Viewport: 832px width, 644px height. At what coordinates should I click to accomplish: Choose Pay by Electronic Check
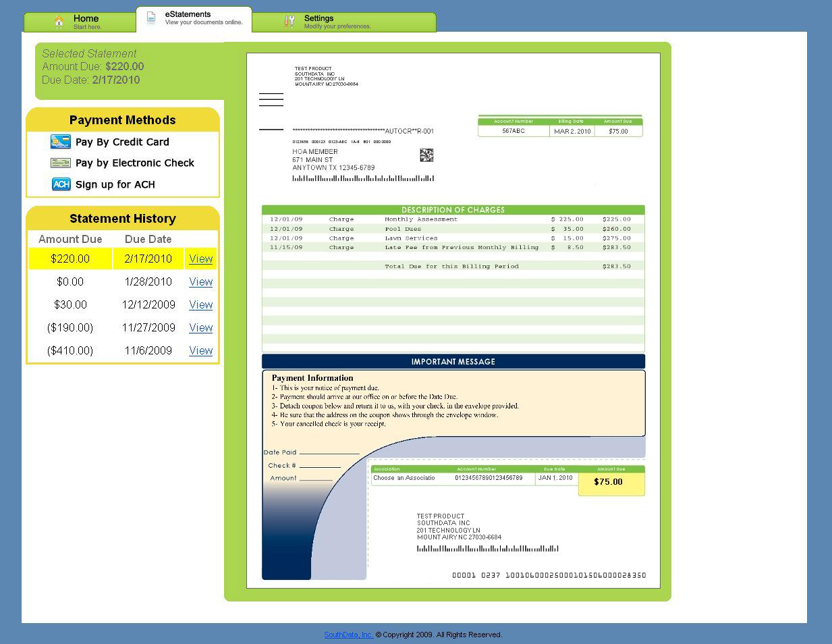point(134,163)
